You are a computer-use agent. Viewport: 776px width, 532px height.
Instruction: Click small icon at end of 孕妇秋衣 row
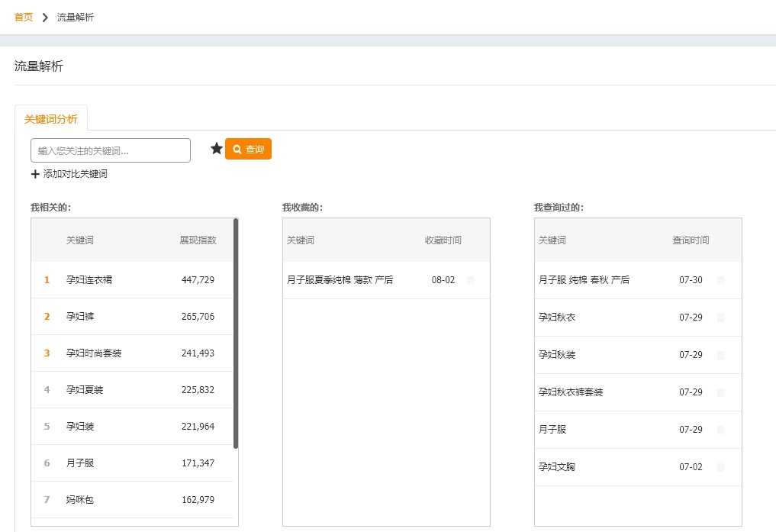[721, 318]
